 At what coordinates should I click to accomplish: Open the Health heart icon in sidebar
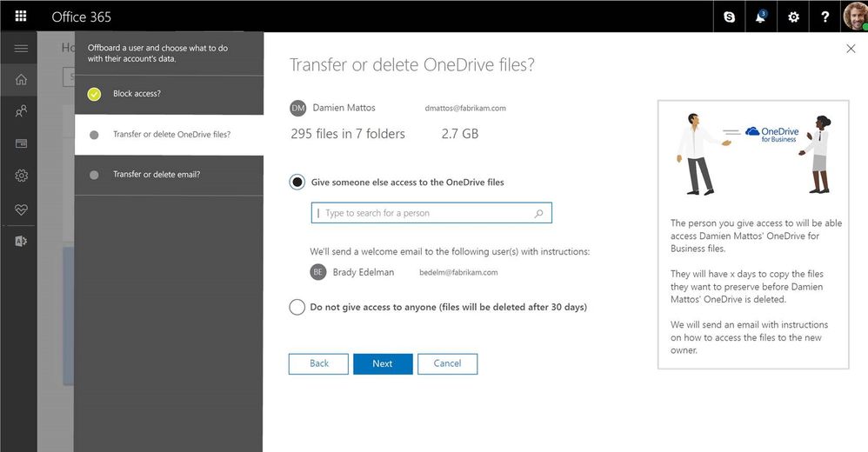(21, 209)
